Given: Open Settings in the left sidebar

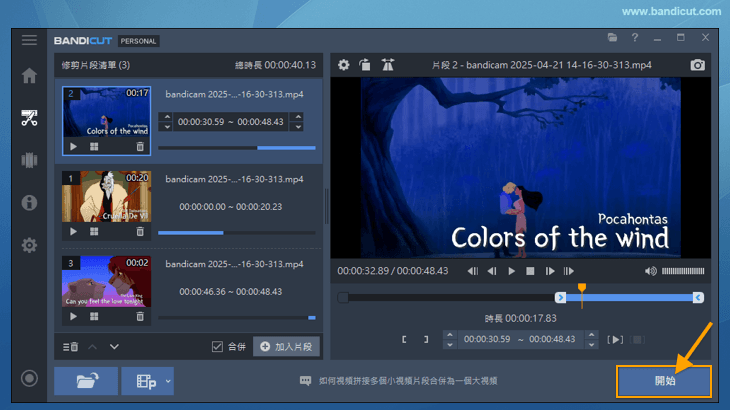Looking at the screenshot, I should click(x=29, y=245).
